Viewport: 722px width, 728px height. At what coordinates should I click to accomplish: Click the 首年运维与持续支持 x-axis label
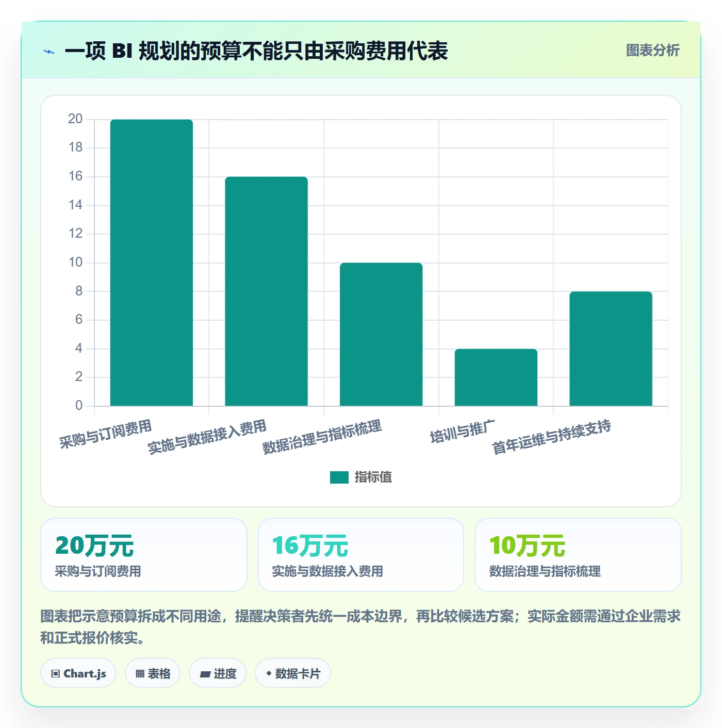coord(552,437)
